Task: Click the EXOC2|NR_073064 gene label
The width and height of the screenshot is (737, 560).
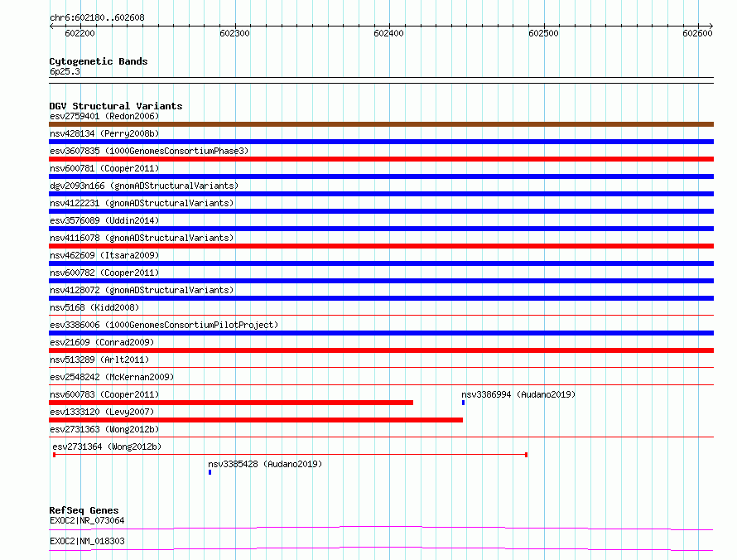Action: (87, 520)
